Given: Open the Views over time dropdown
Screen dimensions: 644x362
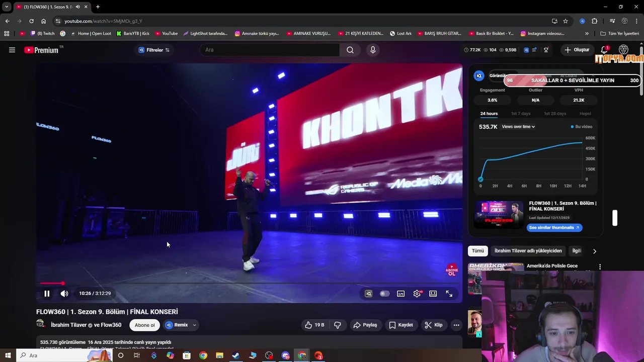Looking at the screenshot, I should (518, 127).
